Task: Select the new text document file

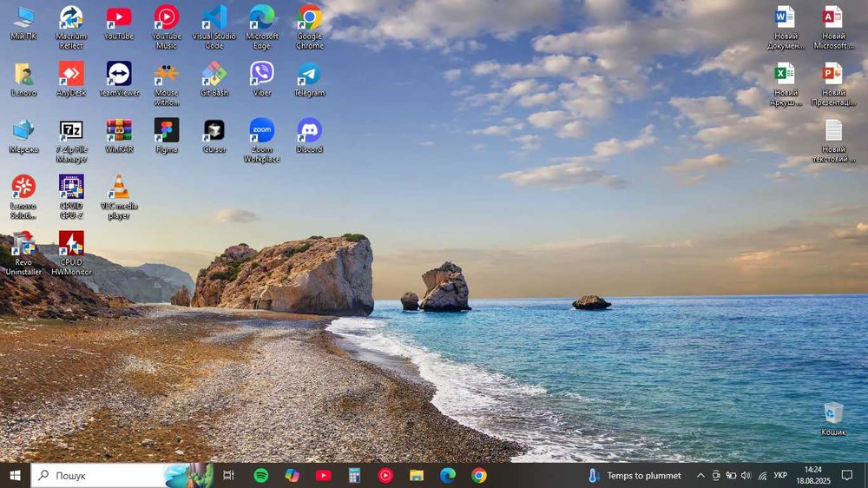Action: pyautogui.click(x=833, y=141)
